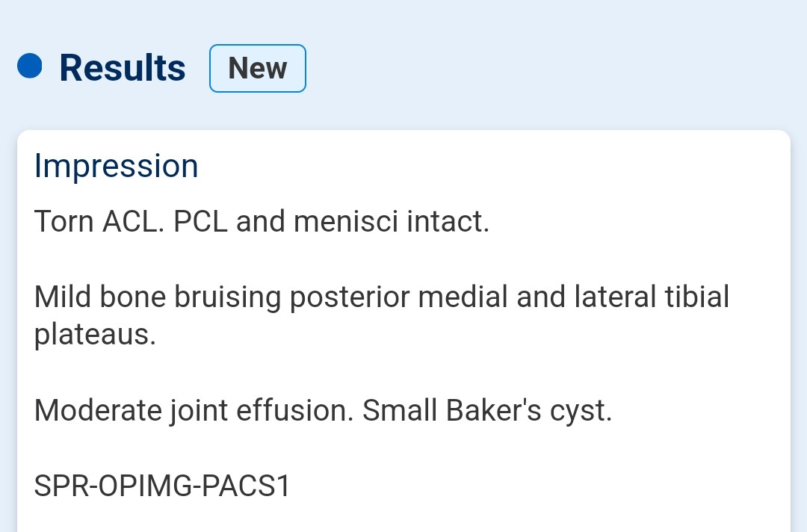
Task: Click the Results heading
Action: pos(123,68)
